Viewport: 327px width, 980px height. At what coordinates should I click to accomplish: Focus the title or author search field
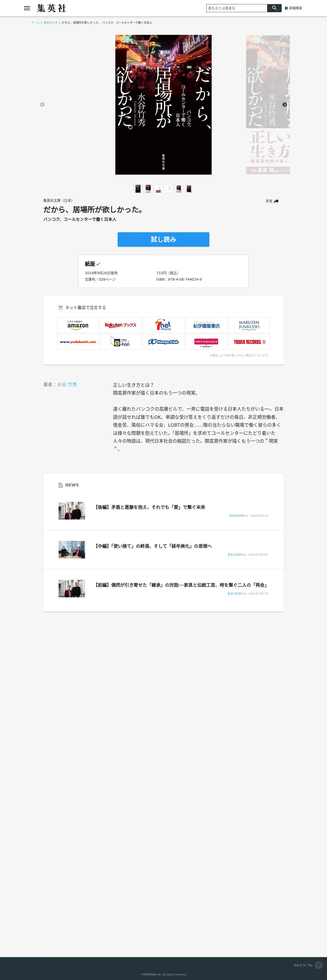[237, 8]
